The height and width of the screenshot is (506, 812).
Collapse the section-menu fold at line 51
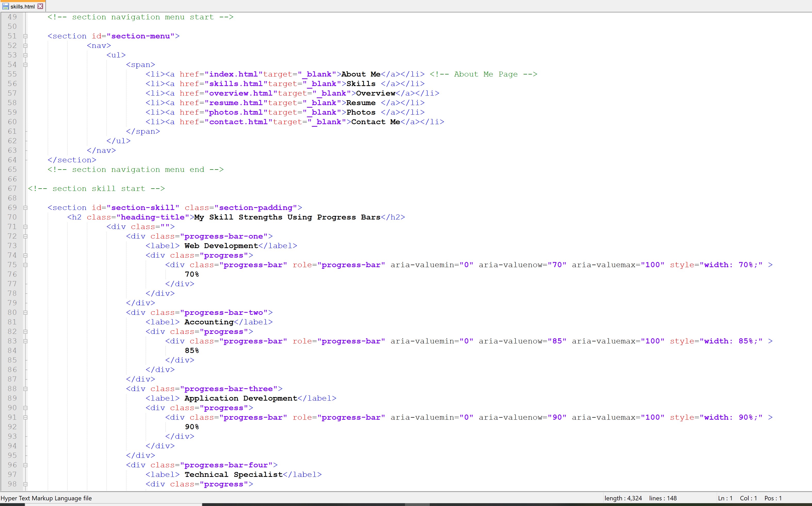tap(26, 36)
